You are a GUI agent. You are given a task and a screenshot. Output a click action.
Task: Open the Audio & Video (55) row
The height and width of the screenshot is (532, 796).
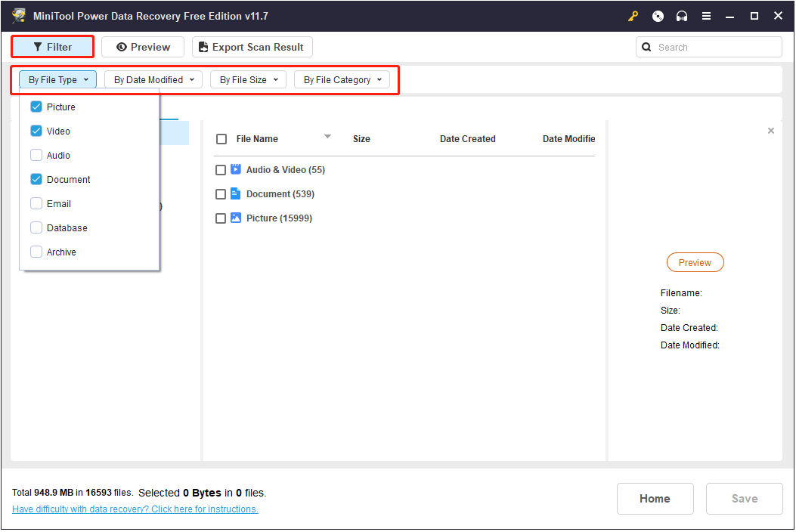click(x=285, y=170)
